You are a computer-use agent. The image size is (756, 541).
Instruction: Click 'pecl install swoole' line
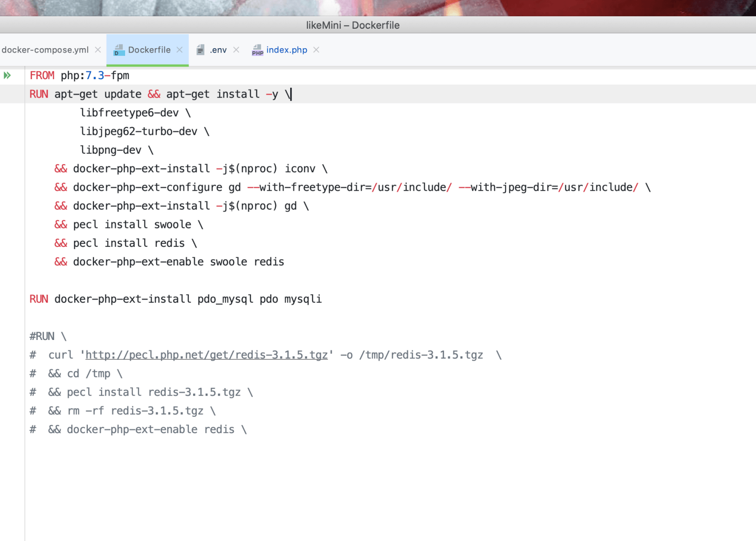tap(129, 224)
